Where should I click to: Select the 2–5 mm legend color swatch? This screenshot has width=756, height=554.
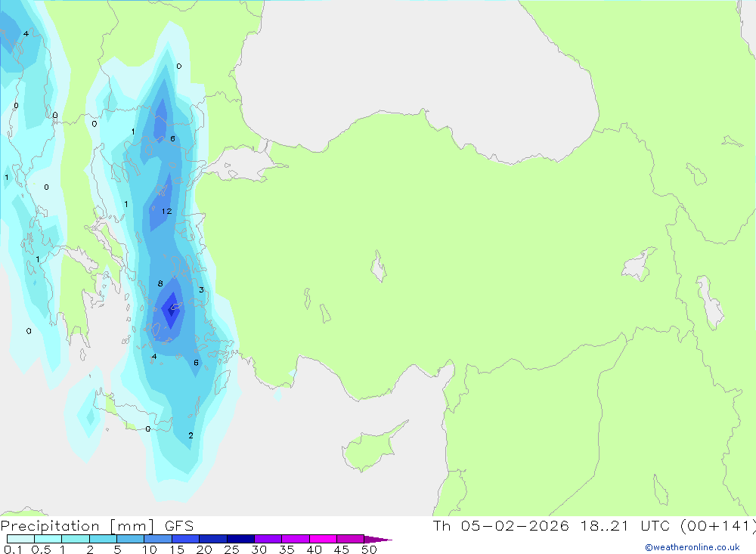tap(103, 539)
